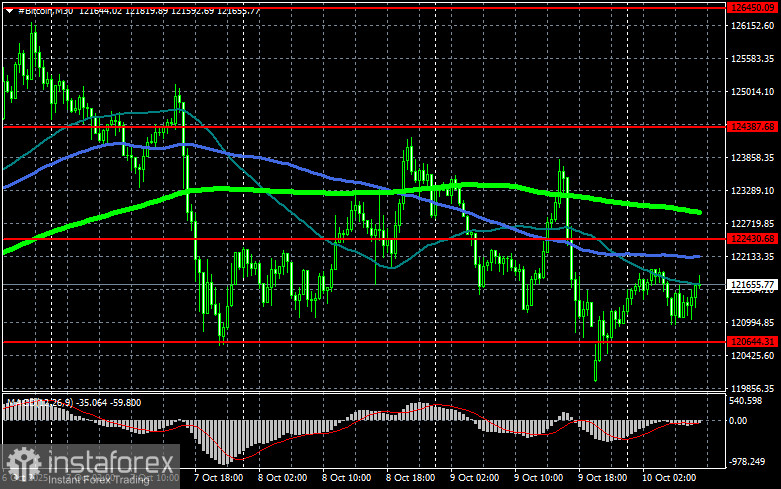Screen dimensions: 781x489
Task: Click the MACD scale value -978.249
Action: pos(747,462)
